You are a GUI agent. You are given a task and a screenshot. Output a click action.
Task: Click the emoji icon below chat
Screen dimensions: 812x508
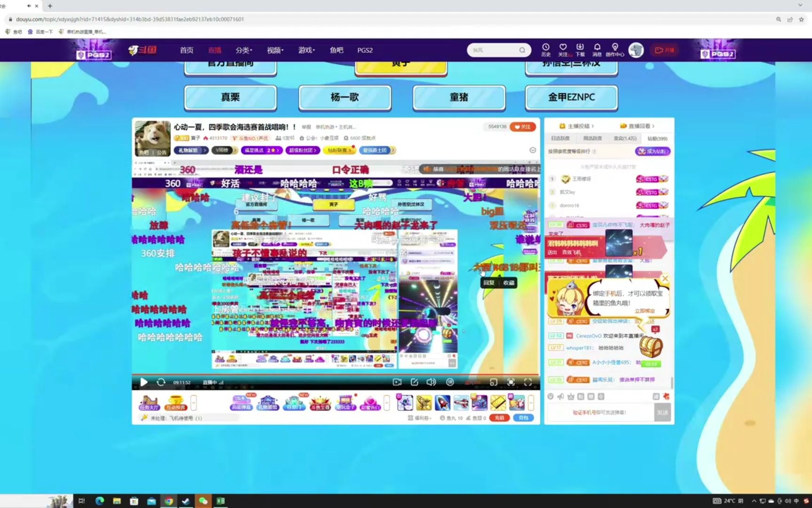[551, 397]
